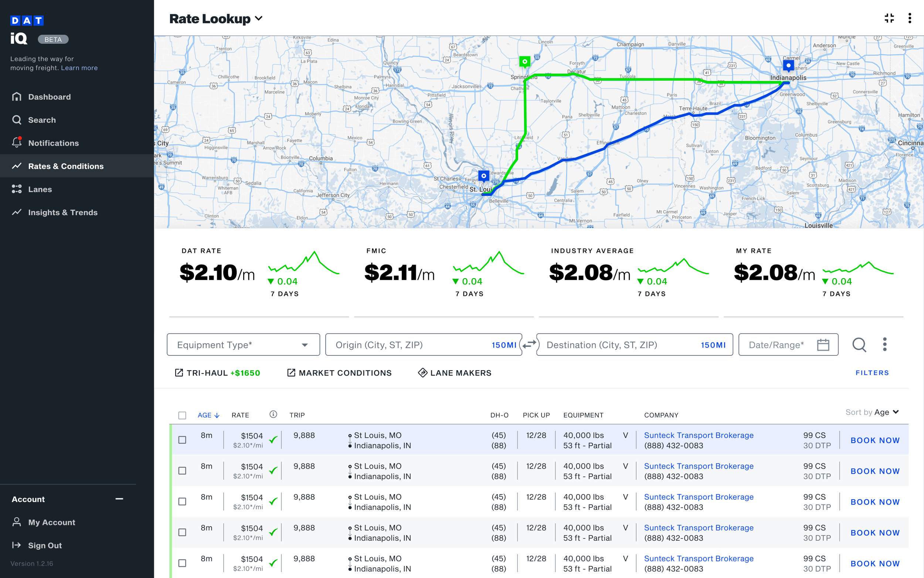Open the Learn more link in sidebar
This screenshot has height=578, width=924.
pyautogui.click(x=79, y=68)
